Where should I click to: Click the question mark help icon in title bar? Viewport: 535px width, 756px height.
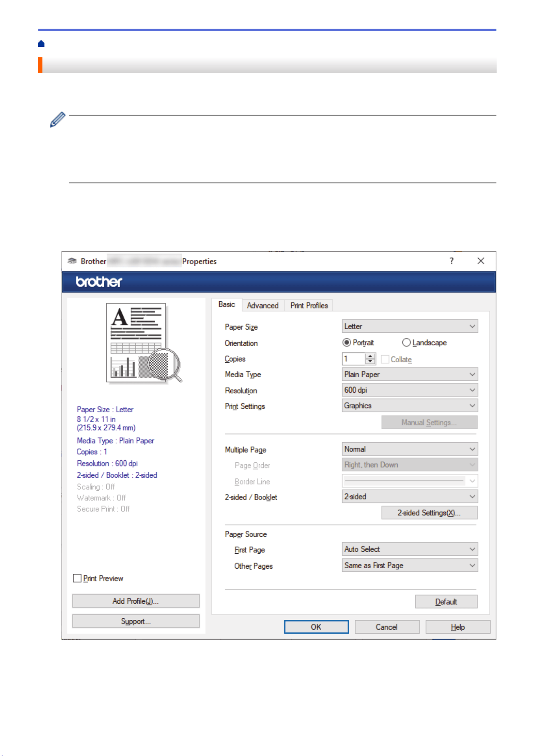pos(451,261)
